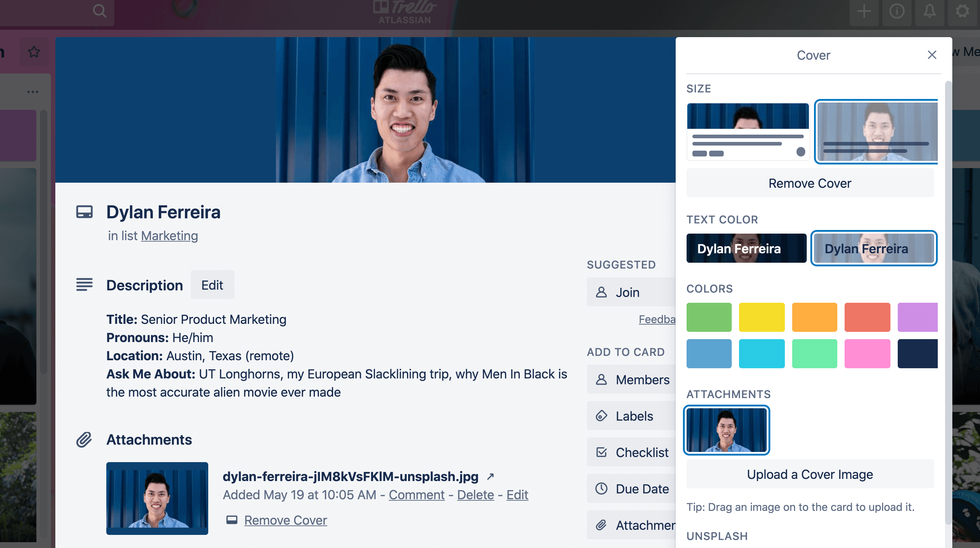Click the Remove Cover button

[x=810, y=183]
